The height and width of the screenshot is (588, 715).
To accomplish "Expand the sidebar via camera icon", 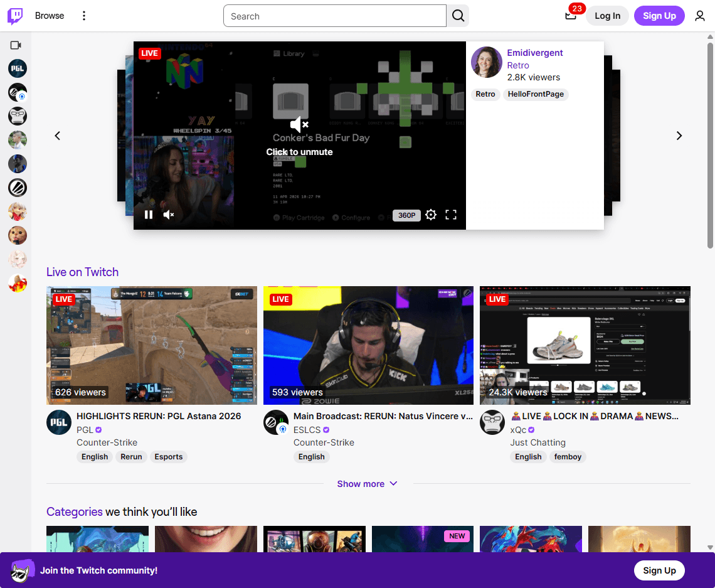I will (x=16, y=45).
